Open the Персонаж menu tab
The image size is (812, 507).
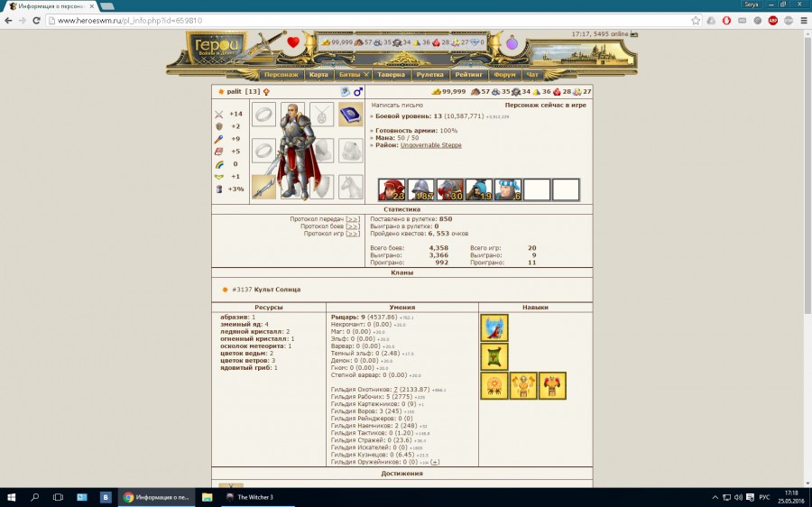pyautogui.click(x=281, y=75)
